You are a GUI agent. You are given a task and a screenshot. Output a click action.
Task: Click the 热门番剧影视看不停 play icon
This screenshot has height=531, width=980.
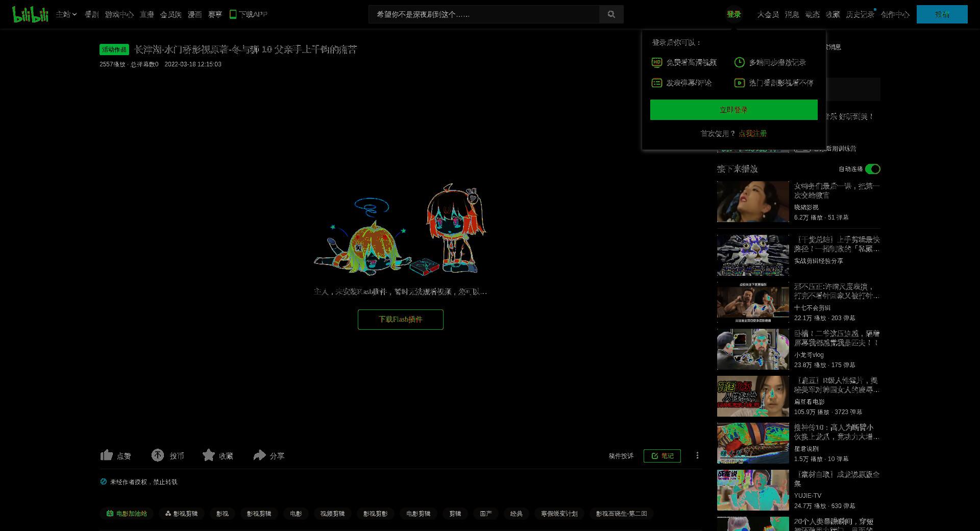(x=740, y=83)
